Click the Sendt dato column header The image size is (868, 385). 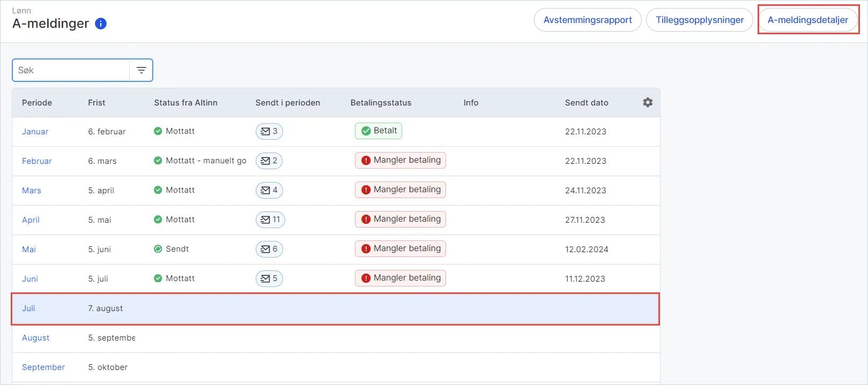587,103
